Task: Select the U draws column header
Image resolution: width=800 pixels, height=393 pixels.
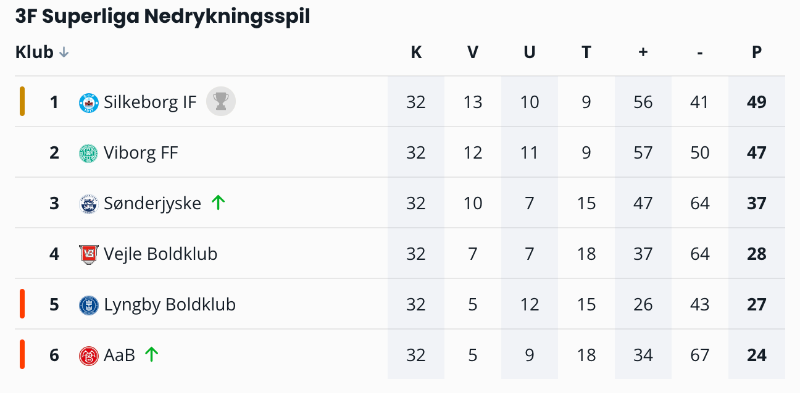Action: click(530, 52)
